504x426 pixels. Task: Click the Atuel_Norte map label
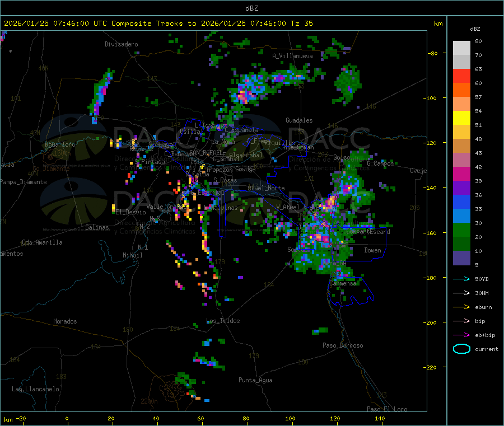coord(266,188)
